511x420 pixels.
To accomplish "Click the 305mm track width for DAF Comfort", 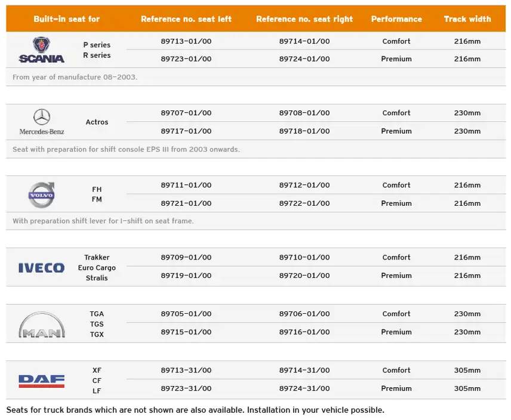I will coord(467,370).
